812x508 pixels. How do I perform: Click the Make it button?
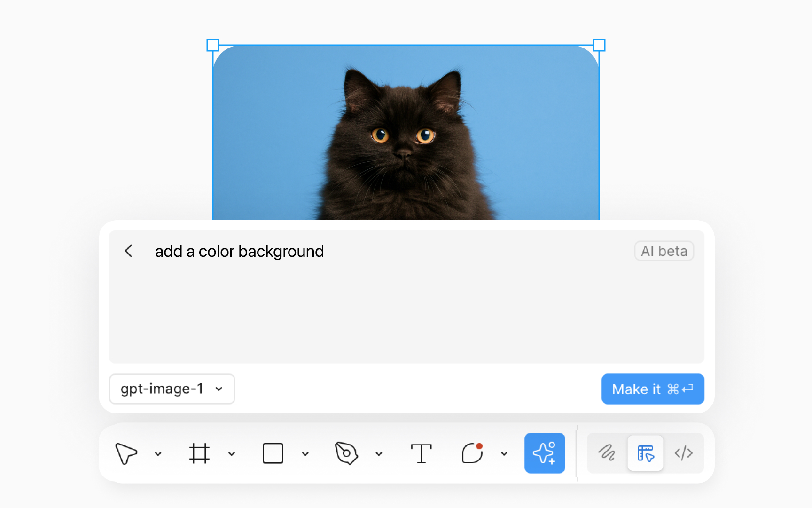click(652, 389)
